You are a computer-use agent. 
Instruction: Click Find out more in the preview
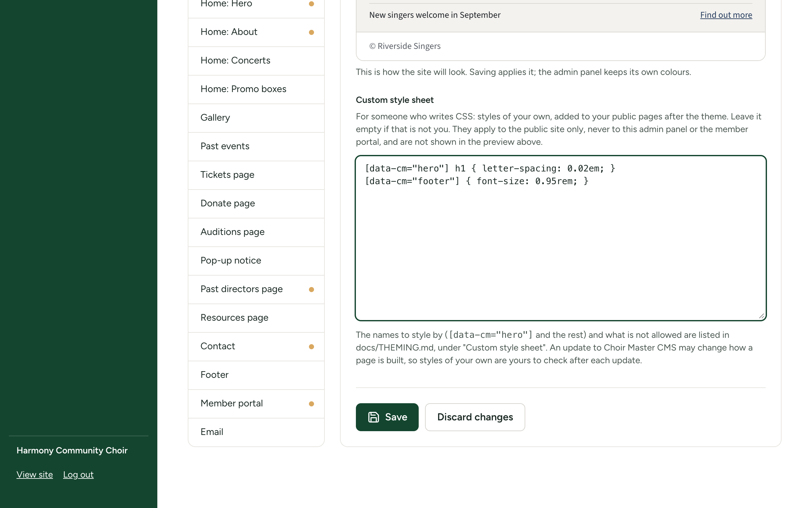pyautogui.click(x=726, y=15)
